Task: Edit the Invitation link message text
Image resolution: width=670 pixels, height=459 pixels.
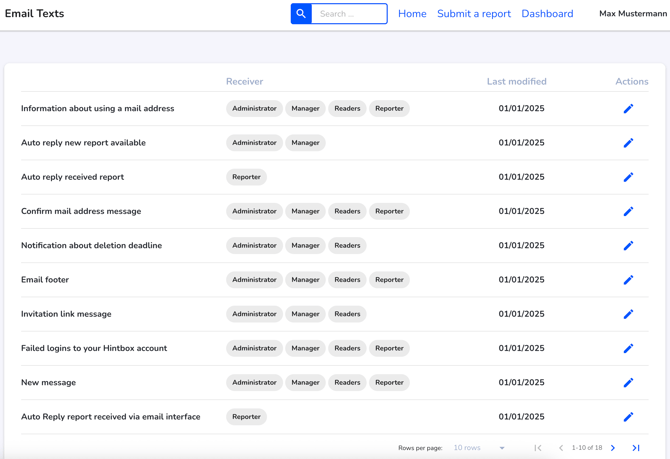Action: [x=628, y=314]
